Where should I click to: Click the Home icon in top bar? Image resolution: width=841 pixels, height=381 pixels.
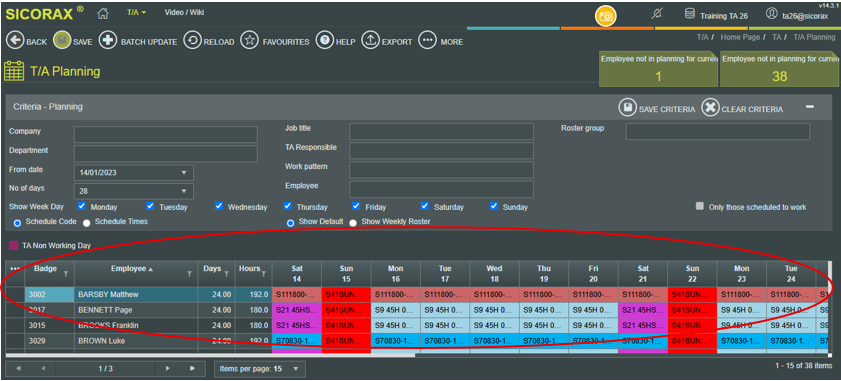(103, 13)
